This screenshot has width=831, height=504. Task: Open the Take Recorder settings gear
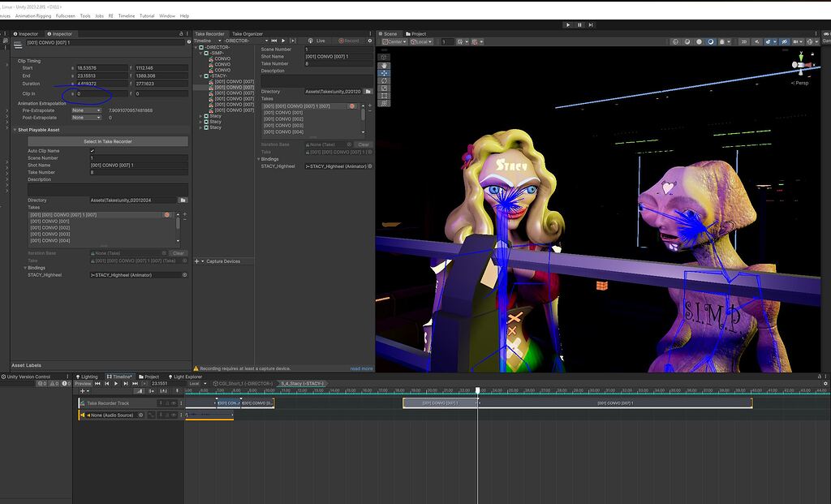point(370,41)
